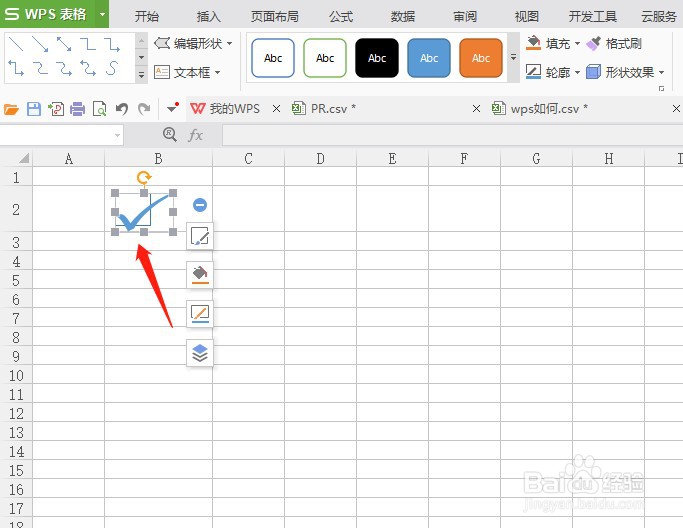Click the Text Box (文本框) icon

pos(162,72)
